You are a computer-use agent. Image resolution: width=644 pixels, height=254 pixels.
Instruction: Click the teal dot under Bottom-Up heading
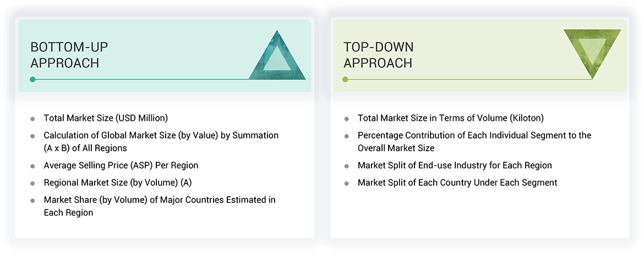click(x=33, y=79)
